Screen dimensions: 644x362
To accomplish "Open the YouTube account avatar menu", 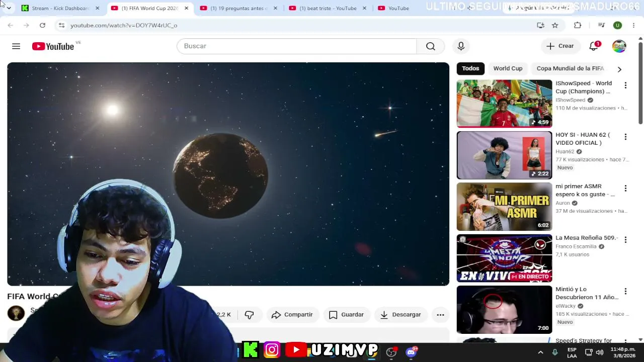I will click(619, 46).
